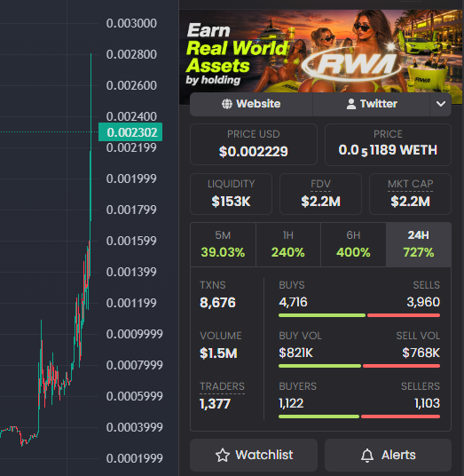Click the globe icon beside Website
The image size is (464, 476).
coord(227,104)
